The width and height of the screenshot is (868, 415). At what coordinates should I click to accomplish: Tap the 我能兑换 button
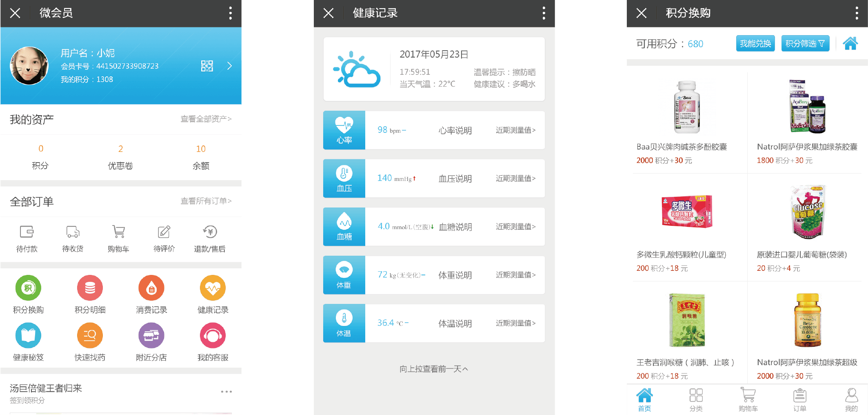(755, 43)
